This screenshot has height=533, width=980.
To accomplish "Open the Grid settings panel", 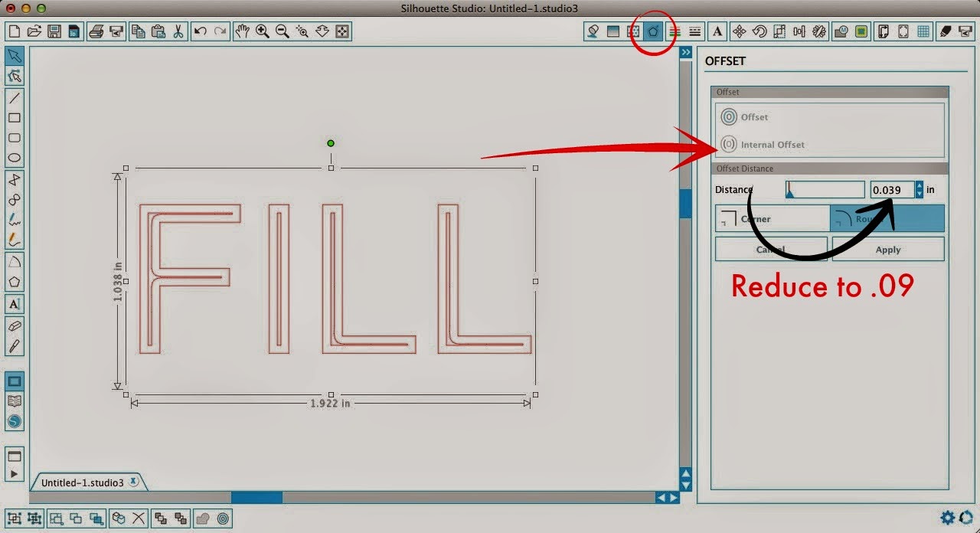I will (x=924, y=31).
